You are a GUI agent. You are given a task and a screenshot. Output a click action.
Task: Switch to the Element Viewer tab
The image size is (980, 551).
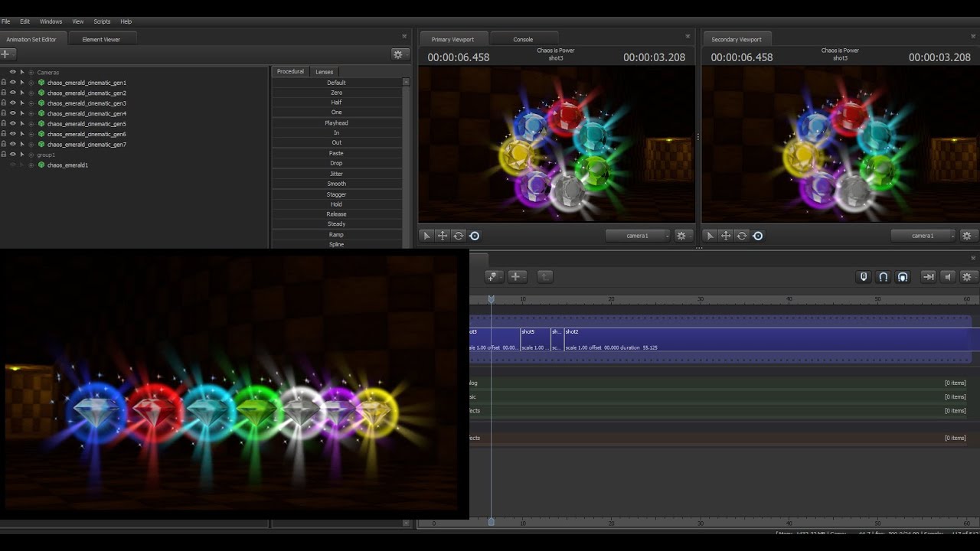click(101, 39)
